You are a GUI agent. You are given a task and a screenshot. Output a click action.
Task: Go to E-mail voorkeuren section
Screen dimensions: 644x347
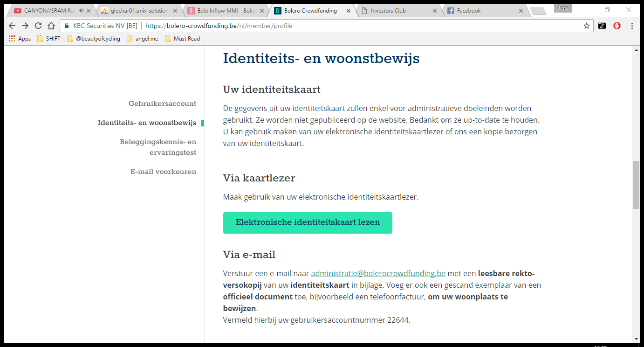tap(163, 172)
